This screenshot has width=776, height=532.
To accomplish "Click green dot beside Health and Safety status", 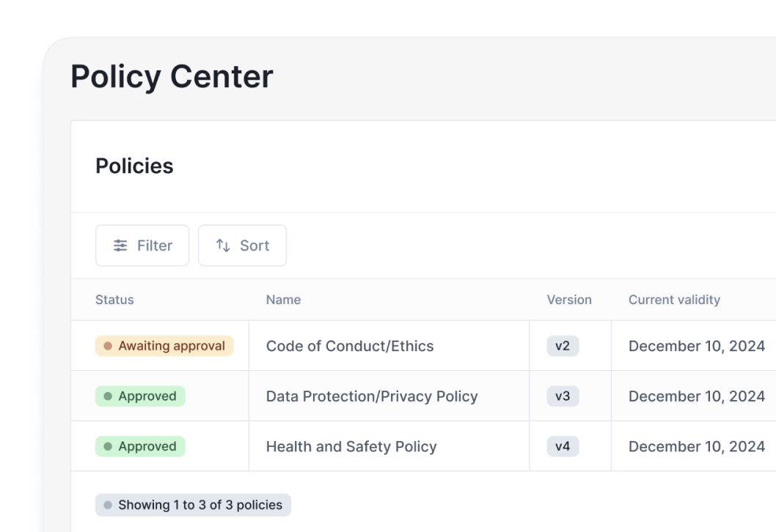I will click(108, 446).
